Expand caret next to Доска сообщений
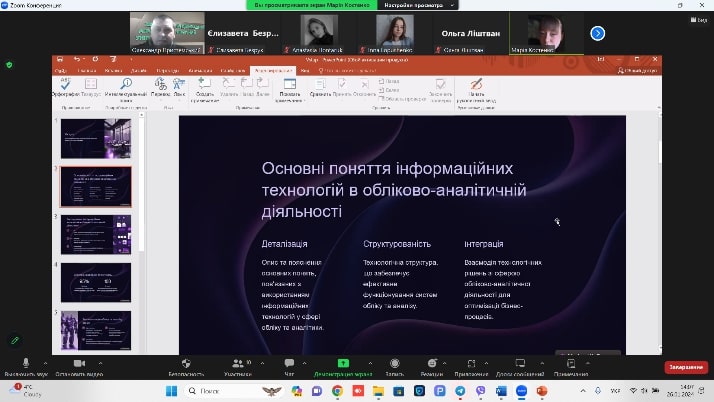The width and height of the screenshot is (714, 402). 542,363
